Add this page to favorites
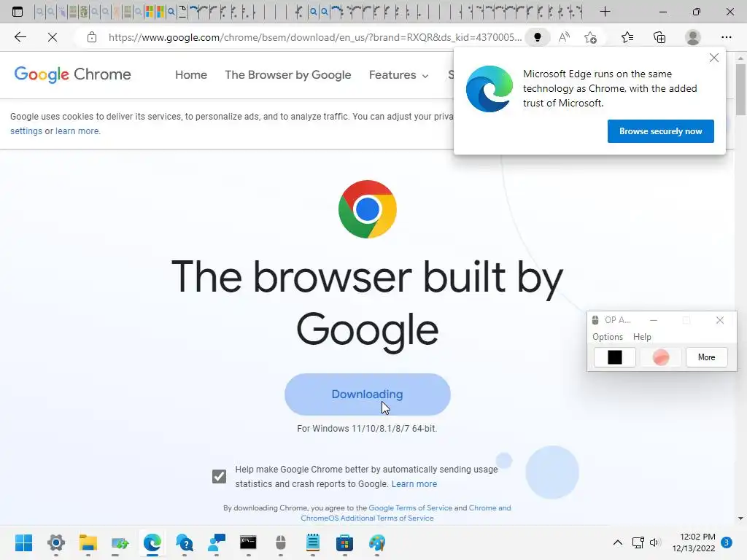Viewport: 747px width, 560px height. [590, 37]
